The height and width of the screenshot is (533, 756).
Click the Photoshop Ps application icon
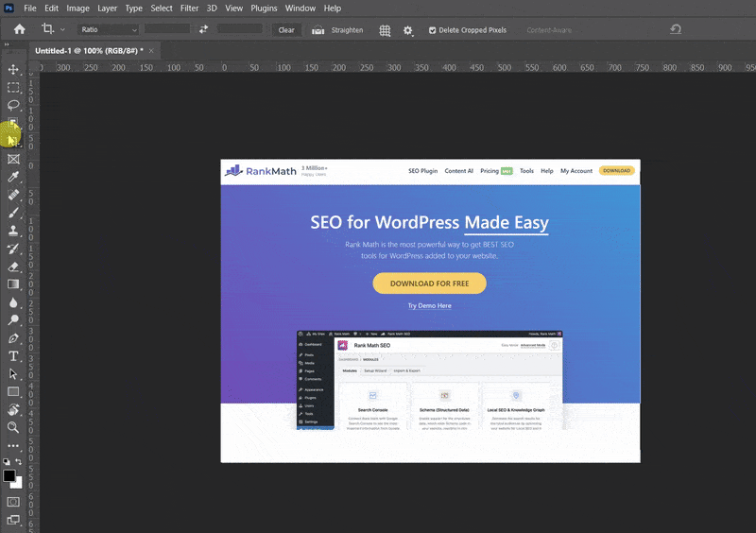pyautogui.click(x=9, y=9)
